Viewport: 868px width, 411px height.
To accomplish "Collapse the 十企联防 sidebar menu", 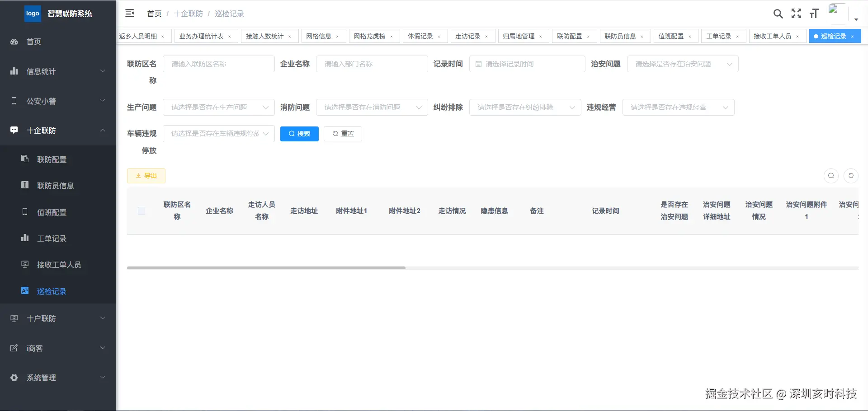I will pos(103,130).
